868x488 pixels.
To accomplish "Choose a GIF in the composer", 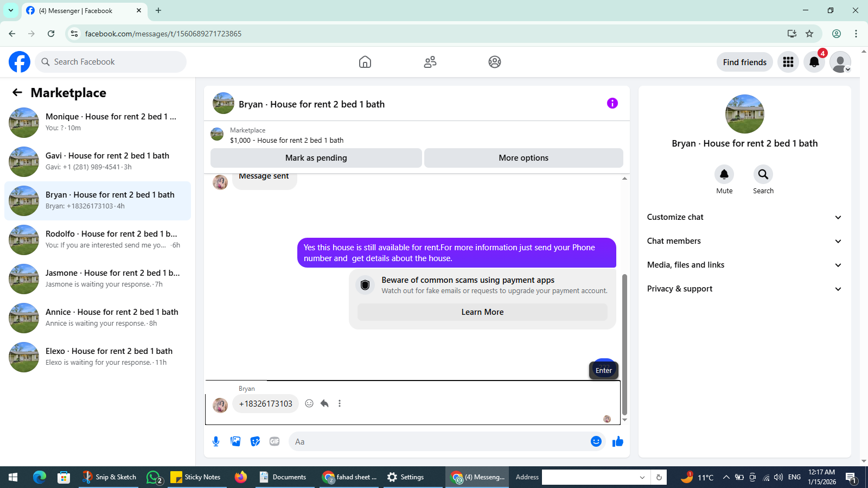I will coord(275,441).
